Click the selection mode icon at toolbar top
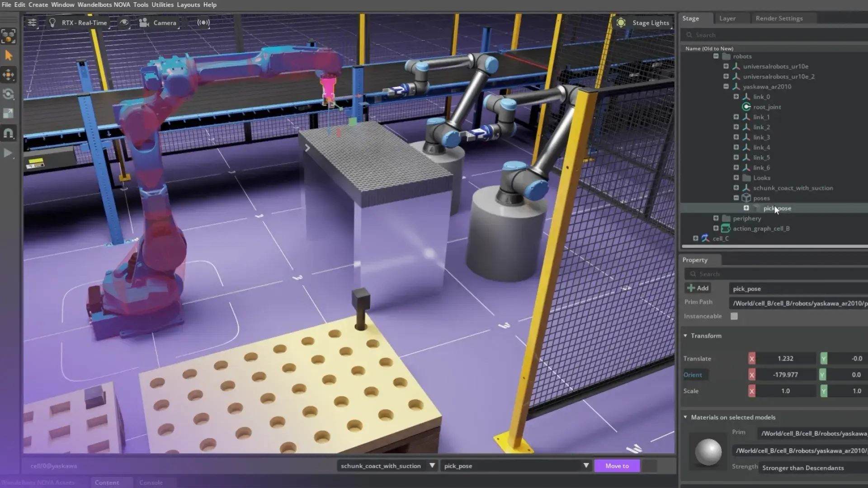Image resolution: width=868 pixels, height=488 pixels. coord(9,36)
